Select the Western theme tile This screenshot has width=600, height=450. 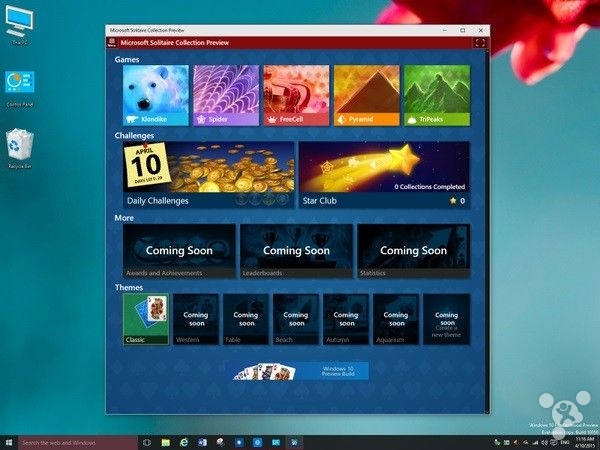[x=196, y=319]
